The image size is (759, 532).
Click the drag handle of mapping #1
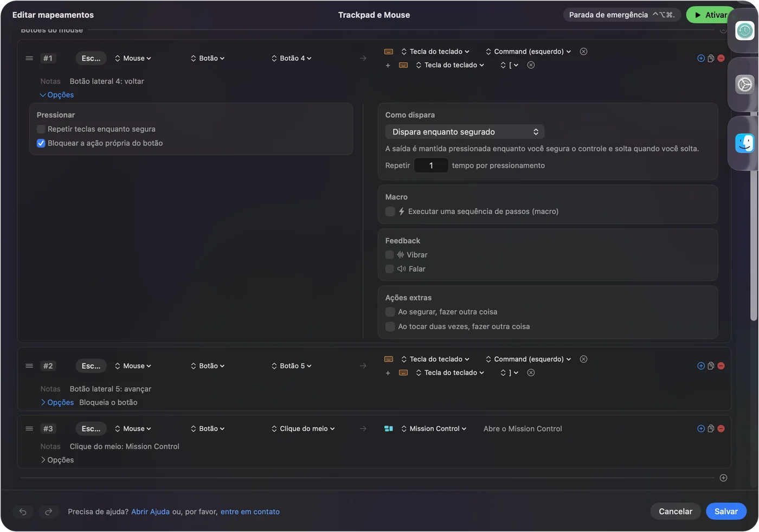tap(29, 58)
